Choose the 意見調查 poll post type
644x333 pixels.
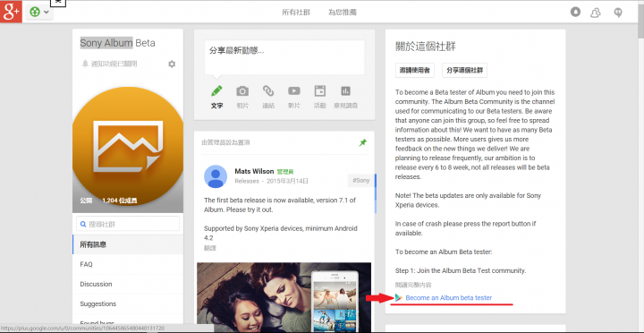click(x=346, y=97)
